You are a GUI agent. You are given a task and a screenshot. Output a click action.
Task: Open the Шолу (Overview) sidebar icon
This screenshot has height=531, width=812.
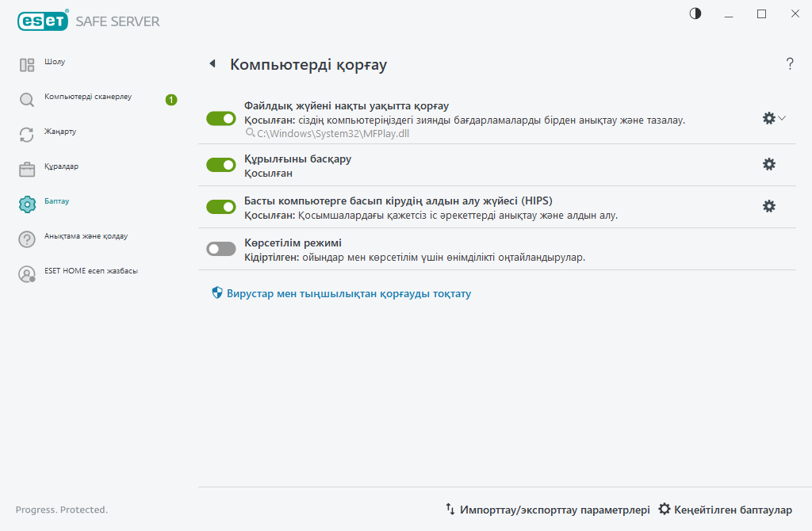pyautogui.click(x=27, y=62)
